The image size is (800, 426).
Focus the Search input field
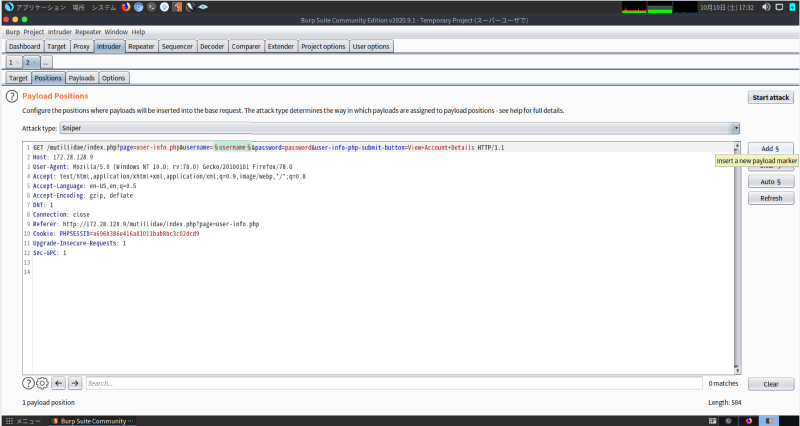[390, 383]
